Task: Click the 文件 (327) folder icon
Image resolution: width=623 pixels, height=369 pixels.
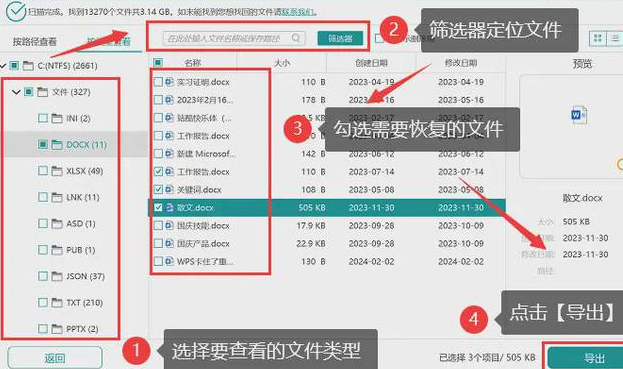Action: 43,92
